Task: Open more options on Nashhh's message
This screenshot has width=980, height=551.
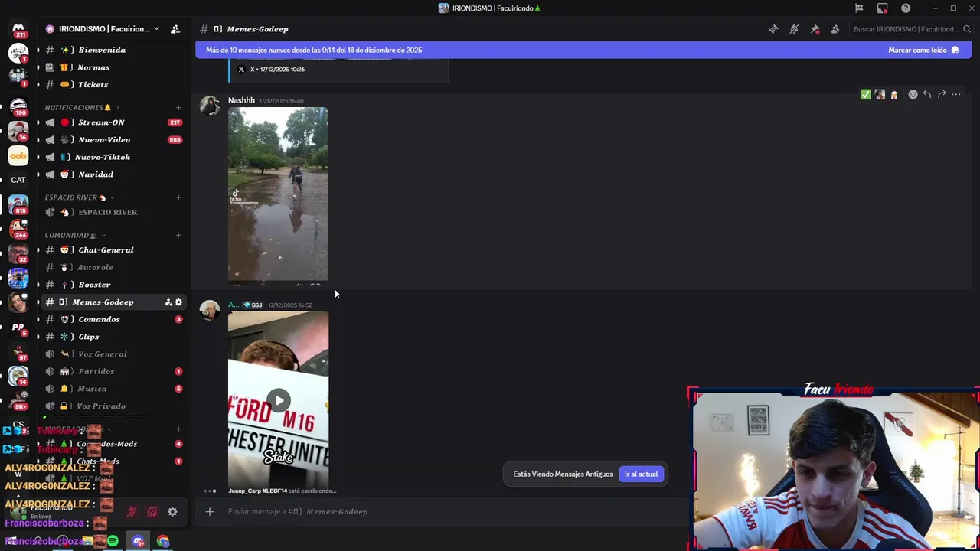Action: pyautogui.click(x=956, y=95)
